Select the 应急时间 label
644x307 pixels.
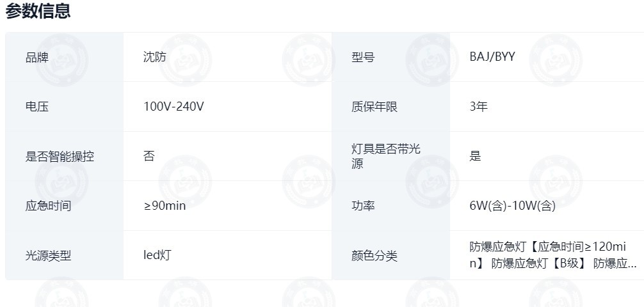(x=48, y=205)
